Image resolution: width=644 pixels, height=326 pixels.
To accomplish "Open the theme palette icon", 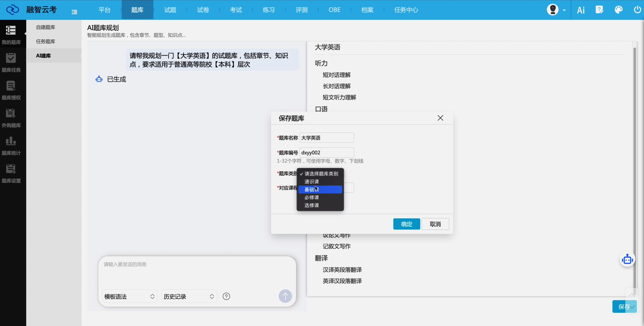I will pyautogui.click(x=618, y=10).
